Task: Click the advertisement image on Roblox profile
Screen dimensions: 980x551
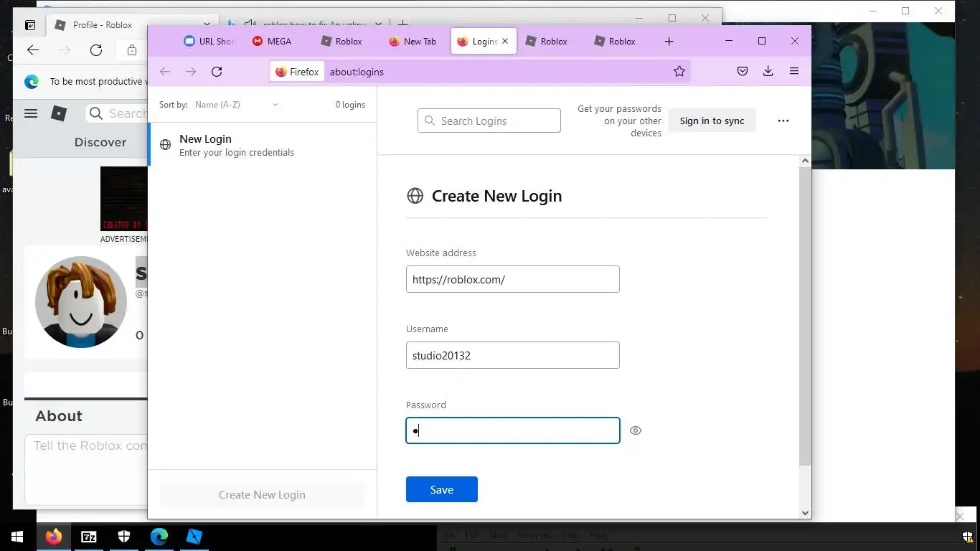Action: coord(124,199)
